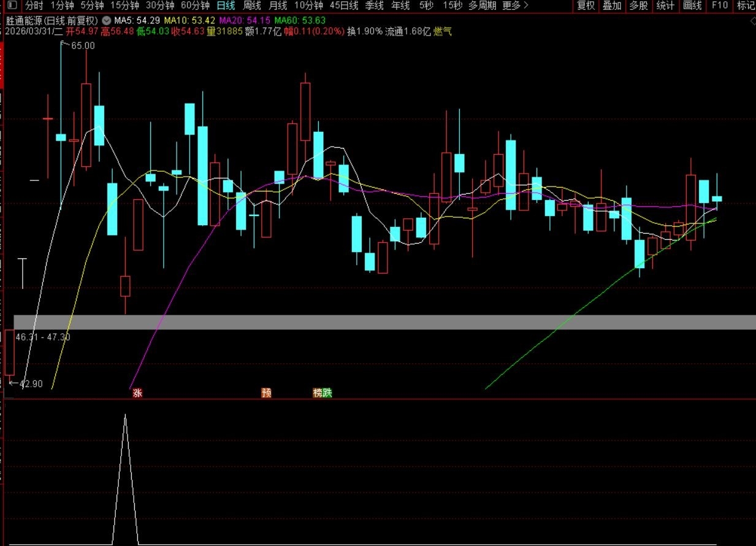The height and width of the screenshot is (546, 756).
Task: Click the 预 event marker on timeline
Action: (x=266, y=393)
